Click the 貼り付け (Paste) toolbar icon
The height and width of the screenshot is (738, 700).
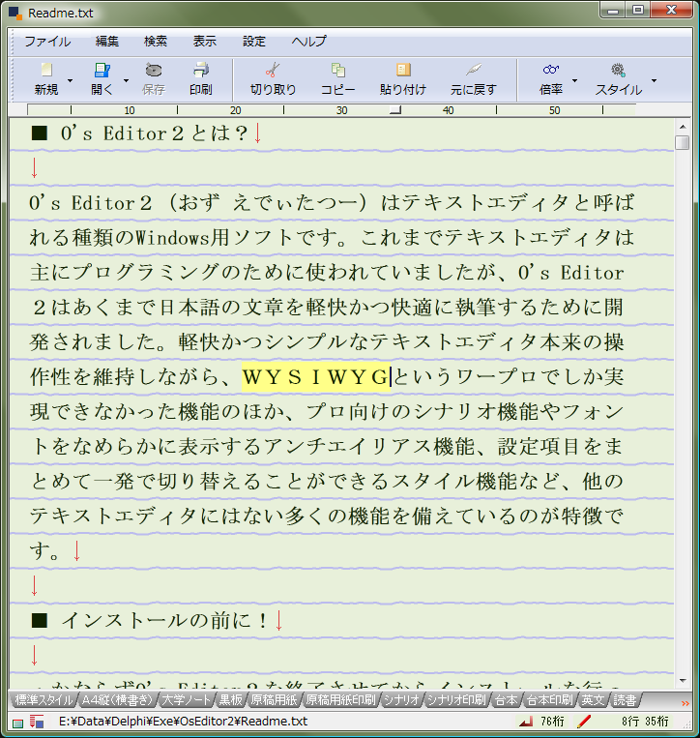click(x=403, y=71)
